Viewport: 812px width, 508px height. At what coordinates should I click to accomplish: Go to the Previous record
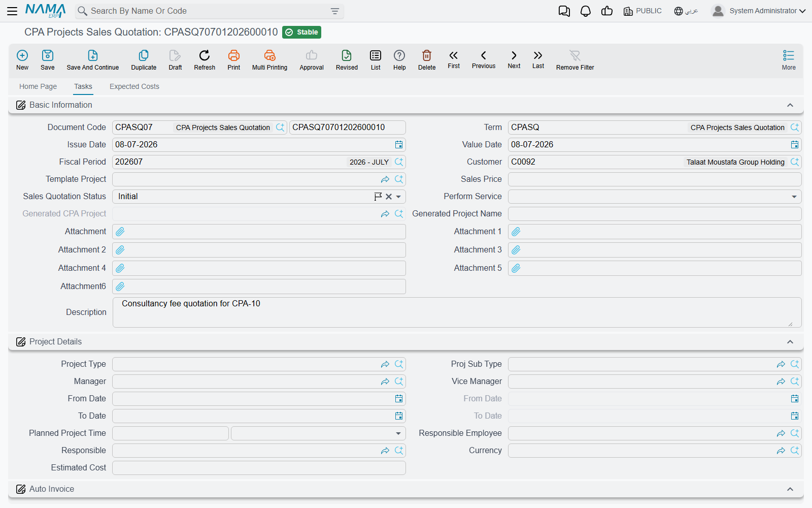click(484, 59)
